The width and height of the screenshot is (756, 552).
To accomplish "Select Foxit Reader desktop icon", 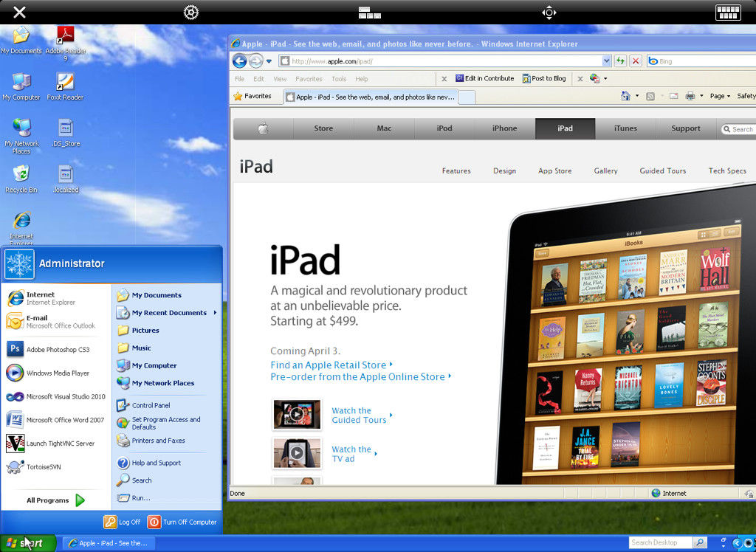I will click(66, 86).
